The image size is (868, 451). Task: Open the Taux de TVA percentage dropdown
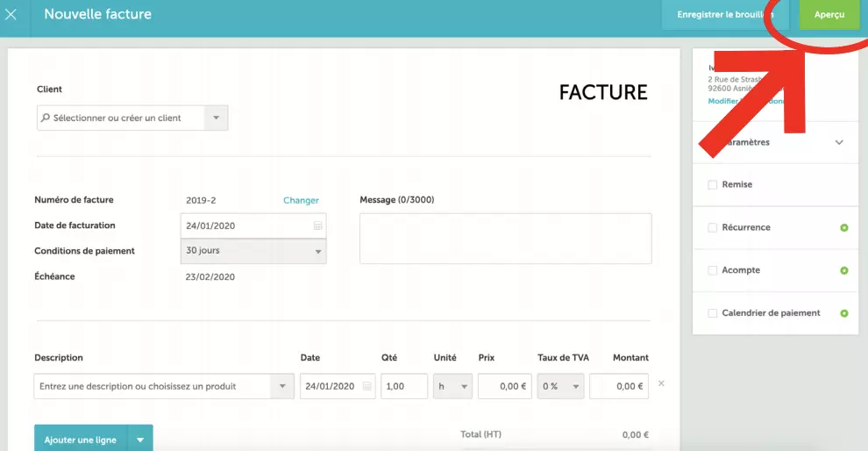point(575,387)
